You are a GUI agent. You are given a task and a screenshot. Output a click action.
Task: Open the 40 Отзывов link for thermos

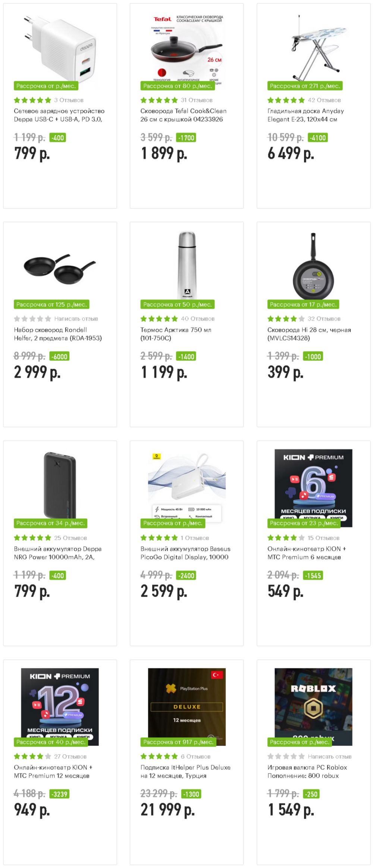[198, 319]
